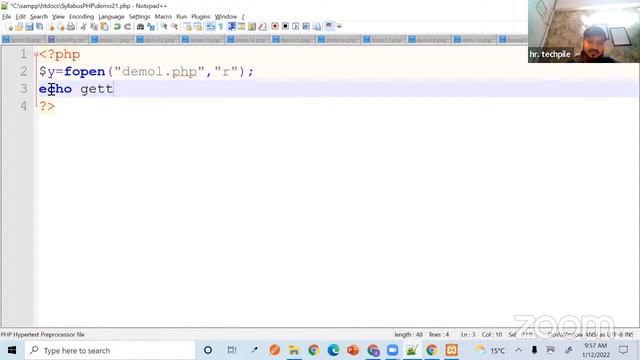Open the View menu
This screenshot has width=640, height=360.
click(x=58, y=17)
